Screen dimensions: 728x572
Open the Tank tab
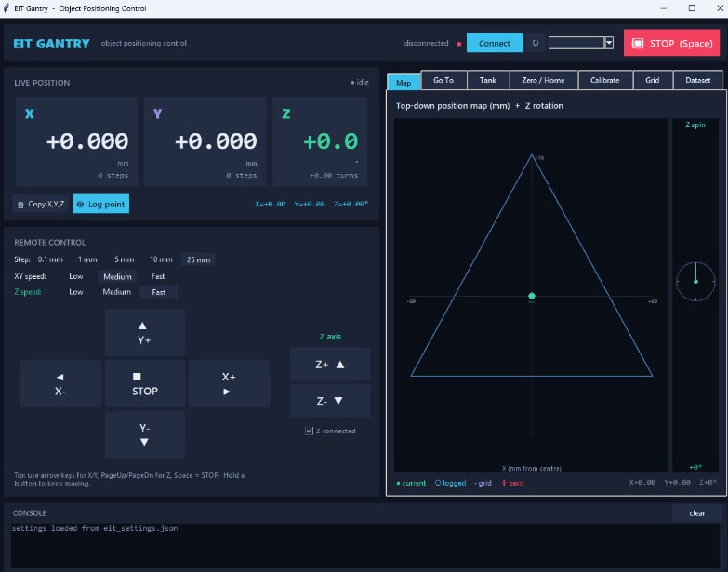488,80
